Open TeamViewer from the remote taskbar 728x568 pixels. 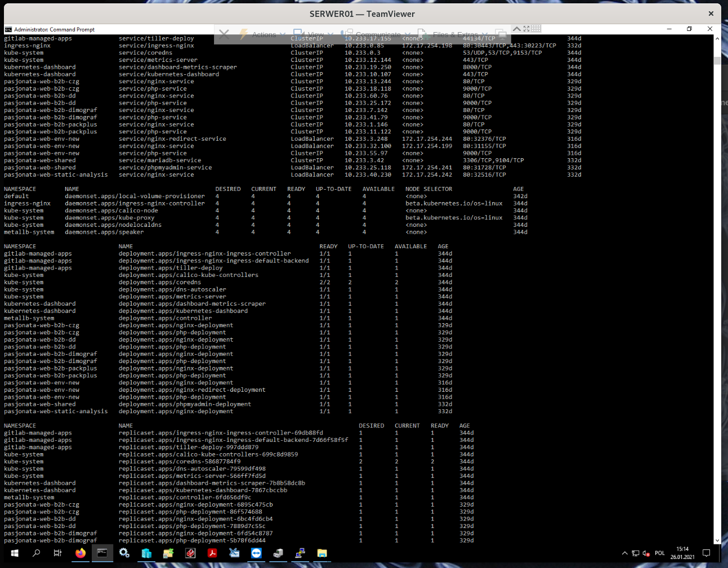[256, 553]
